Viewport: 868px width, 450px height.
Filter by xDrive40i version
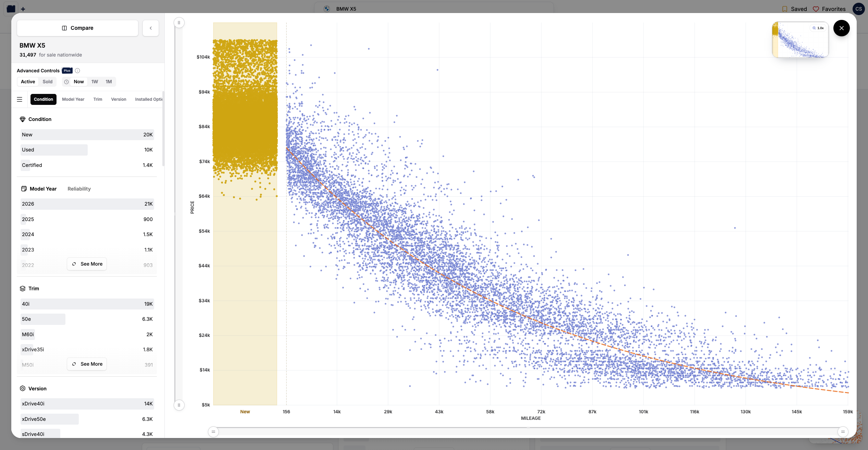(87, 404)
